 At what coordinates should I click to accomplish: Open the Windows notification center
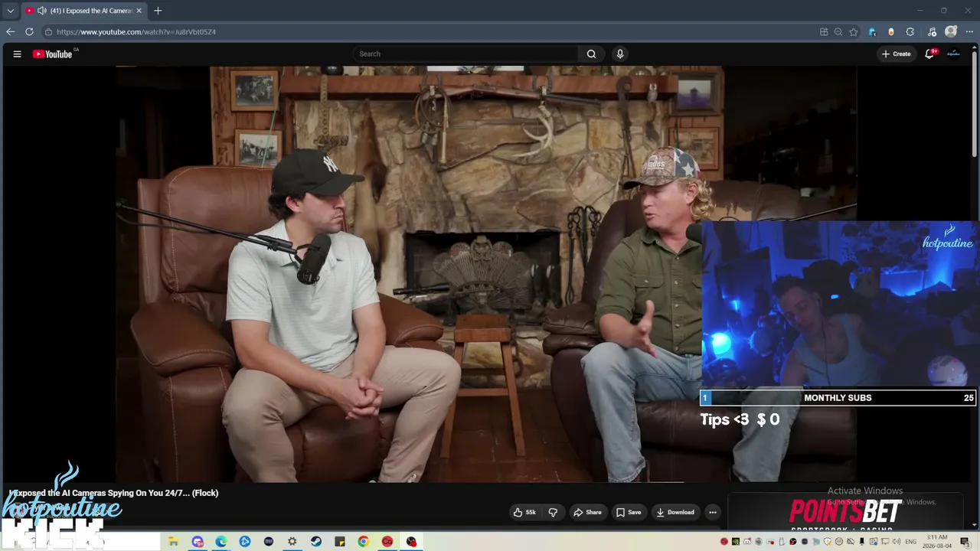pos(965,542)
